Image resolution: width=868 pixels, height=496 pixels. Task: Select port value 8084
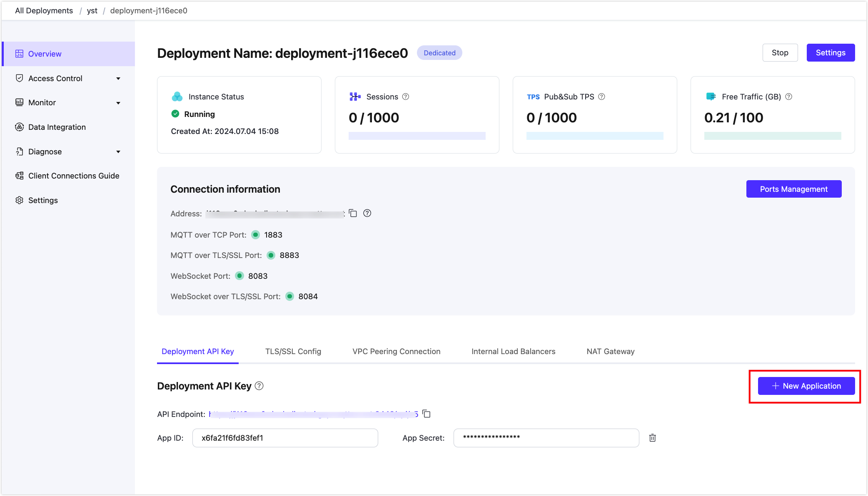point(308,296)
